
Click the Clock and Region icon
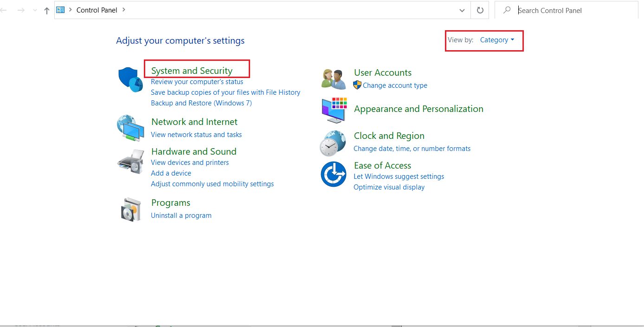click(x=333, y=143)
